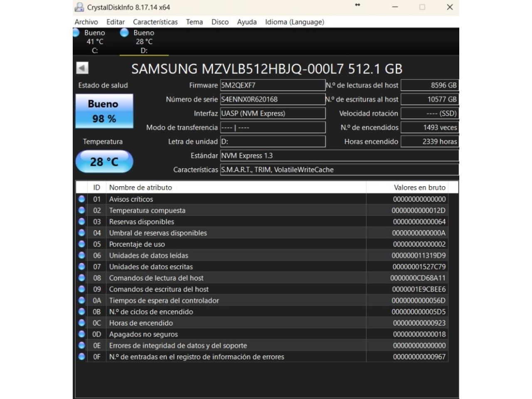Click the Bueno 98 % health status button
The width and height of the screenshot is (532, 399).
click(104, 111)
